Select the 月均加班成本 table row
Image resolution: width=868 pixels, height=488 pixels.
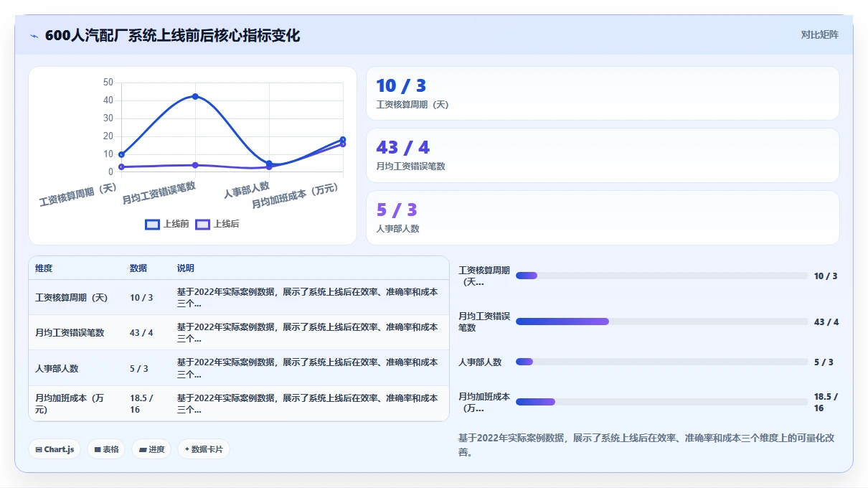click(x=239, y=403)
